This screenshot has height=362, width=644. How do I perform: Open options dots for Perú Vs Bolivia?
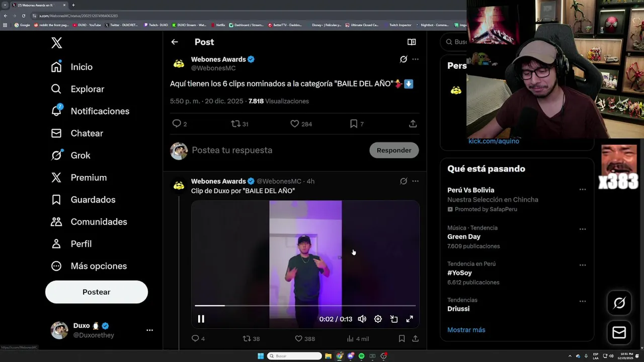[x=583, y=190]
